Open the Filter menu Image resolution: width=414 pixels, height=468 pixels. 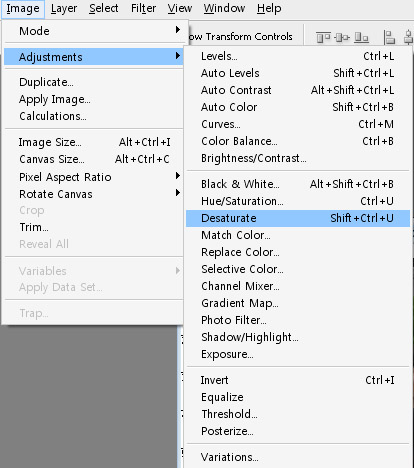pos(143,9)
